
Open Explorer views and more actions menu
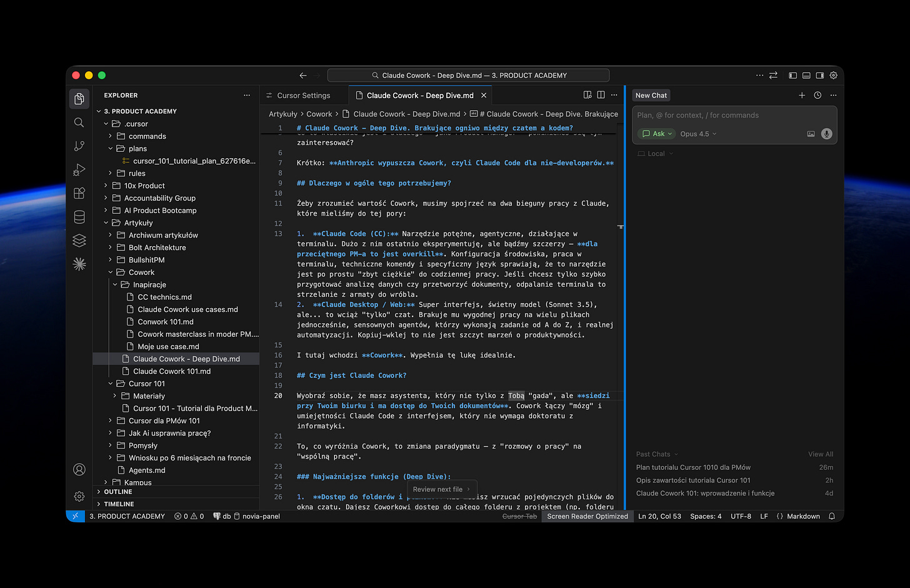[247, 95]
